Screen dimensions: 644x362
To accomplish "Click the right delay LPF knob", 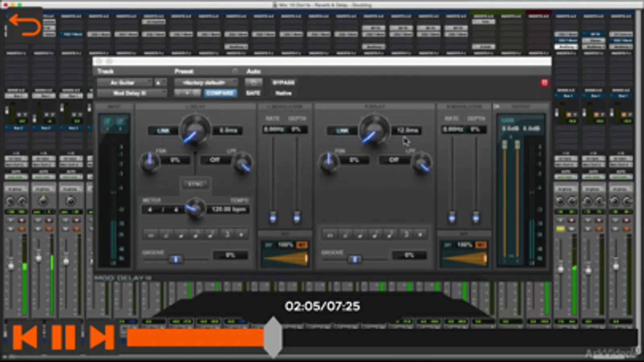I will [422, 163].
